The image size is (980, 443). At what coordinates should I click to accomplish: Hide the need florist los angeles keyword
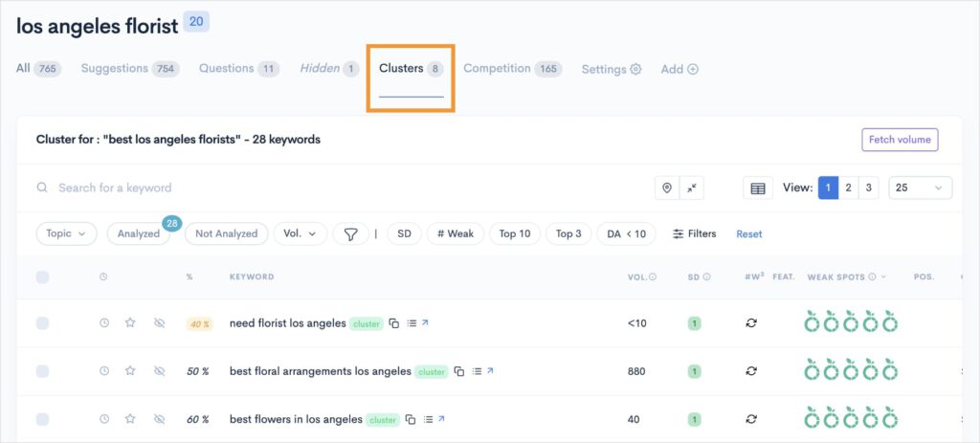click(160, 323)
